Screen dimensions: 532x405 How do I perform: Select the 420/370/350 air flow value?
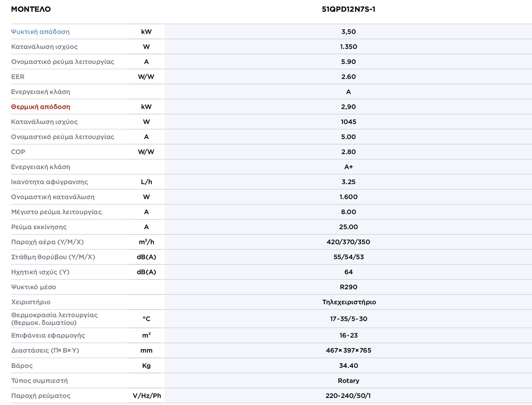(348, 242)
